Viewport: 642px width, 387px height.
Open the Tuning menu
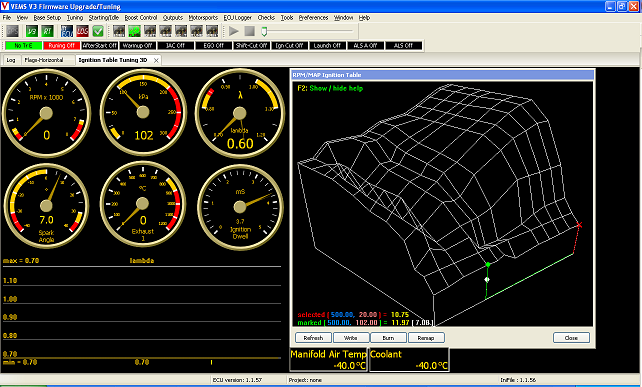click(75, 18)
